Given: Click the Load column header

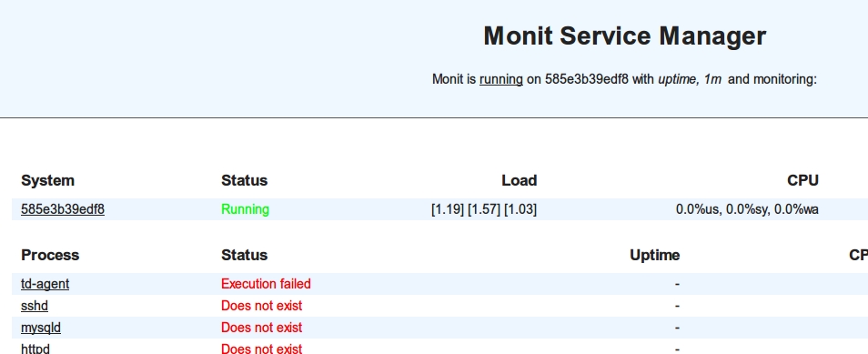Looking at the screenshot, I should [520, 180].
